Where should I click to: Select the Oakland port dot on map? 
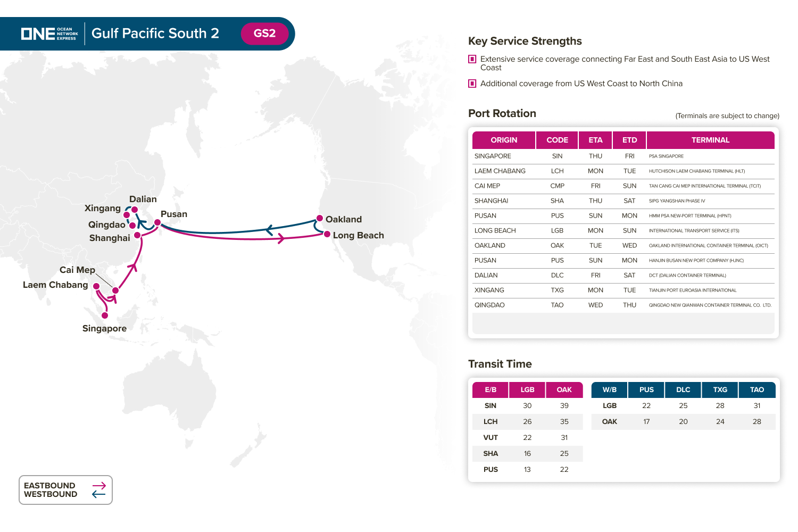[x=320, y=218]
